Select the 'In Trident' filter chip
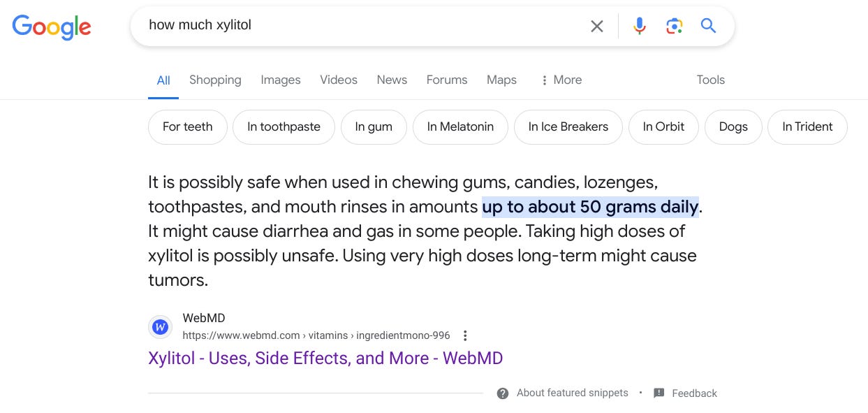Viewport: 868px width, 413px height. tap(807, 127)
